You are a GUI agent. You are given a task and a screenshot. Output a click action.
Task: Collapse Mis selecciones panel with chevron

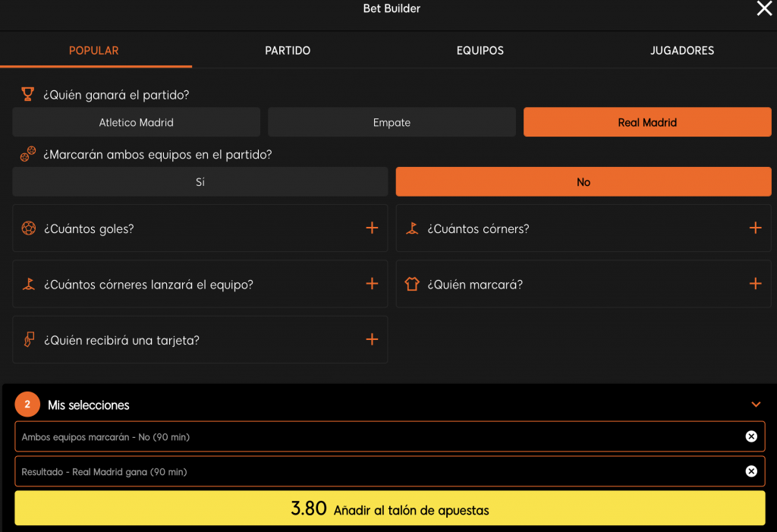click(x=756, y=405)
